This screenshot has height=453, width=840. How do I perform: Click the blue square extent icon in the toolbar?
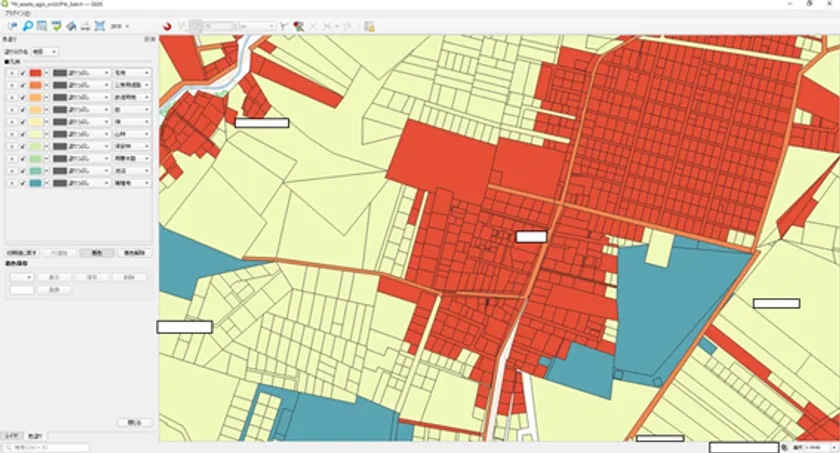[100, 26]
